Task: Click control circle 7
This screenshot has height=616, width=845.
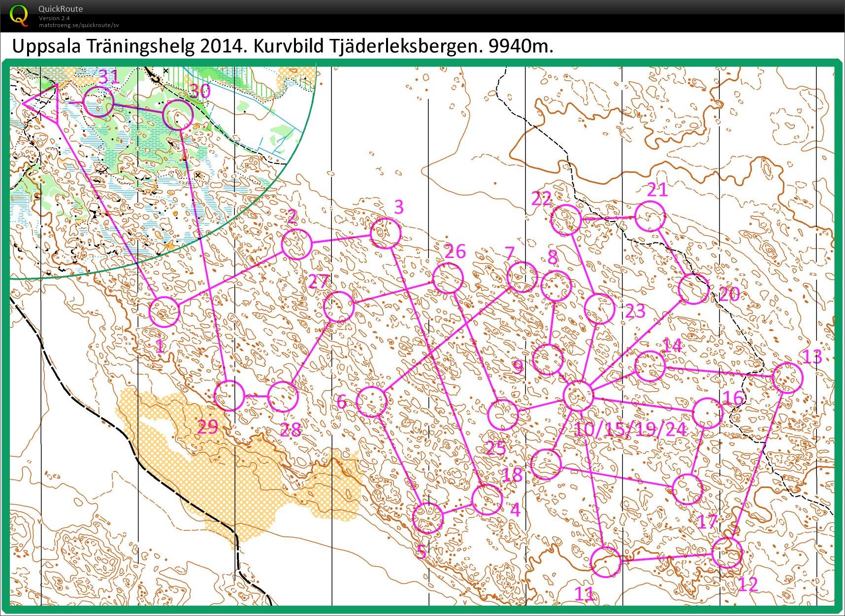Action: pos(522,277)
